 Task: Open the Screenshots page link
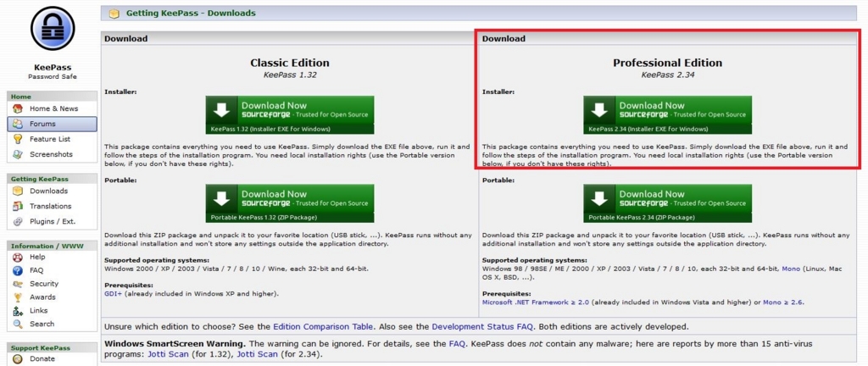[x=52, y=154]
